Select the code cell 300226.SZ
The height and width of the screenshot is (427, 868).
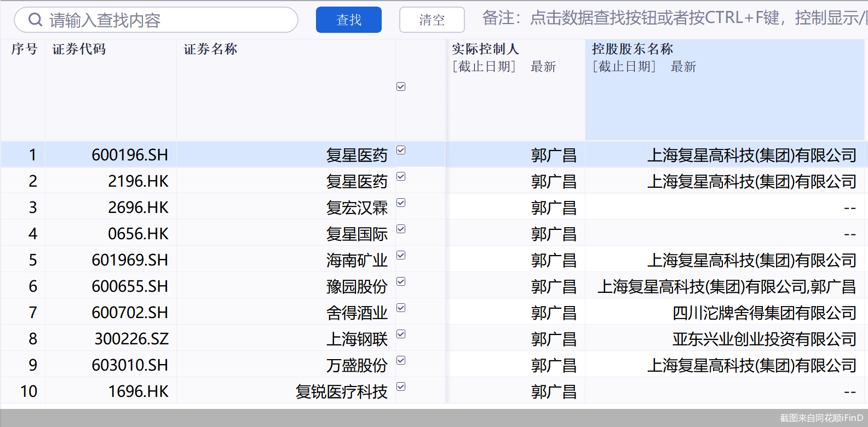click(111, 339)
